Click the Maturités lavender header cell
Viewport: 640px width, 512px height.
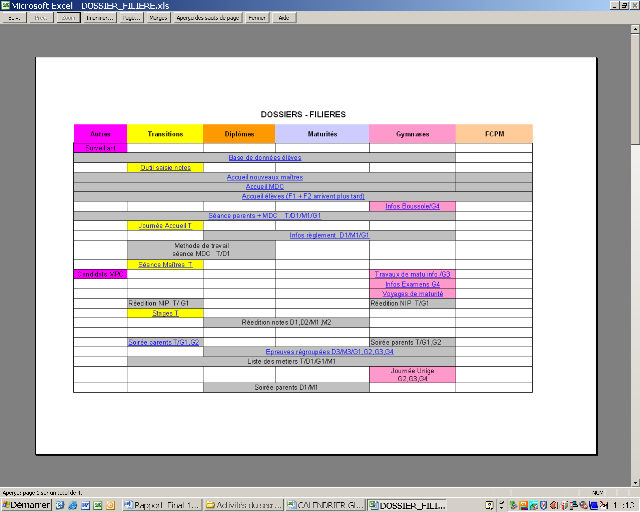(322, 134)
